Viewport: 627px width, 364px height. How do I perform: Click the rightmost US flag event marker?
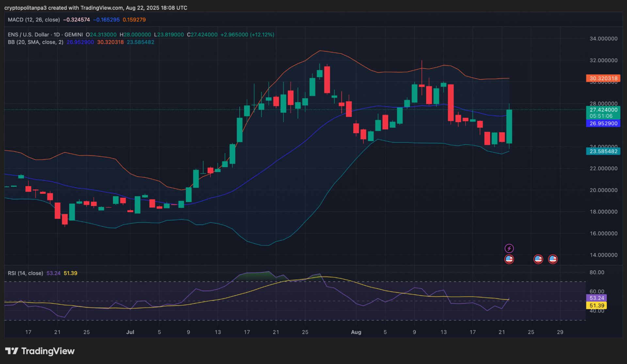point(553,259)
